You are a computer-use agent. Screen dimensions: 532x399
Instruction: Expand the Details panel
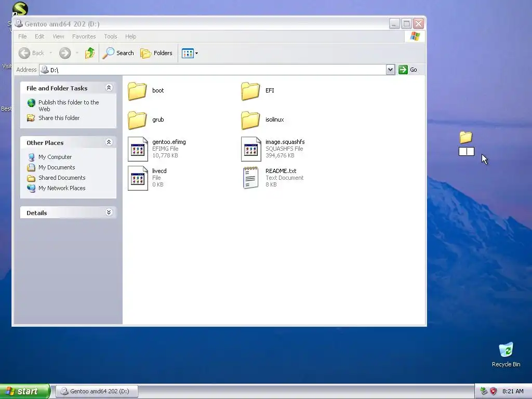pyautogui.click(x=109, y=212)
